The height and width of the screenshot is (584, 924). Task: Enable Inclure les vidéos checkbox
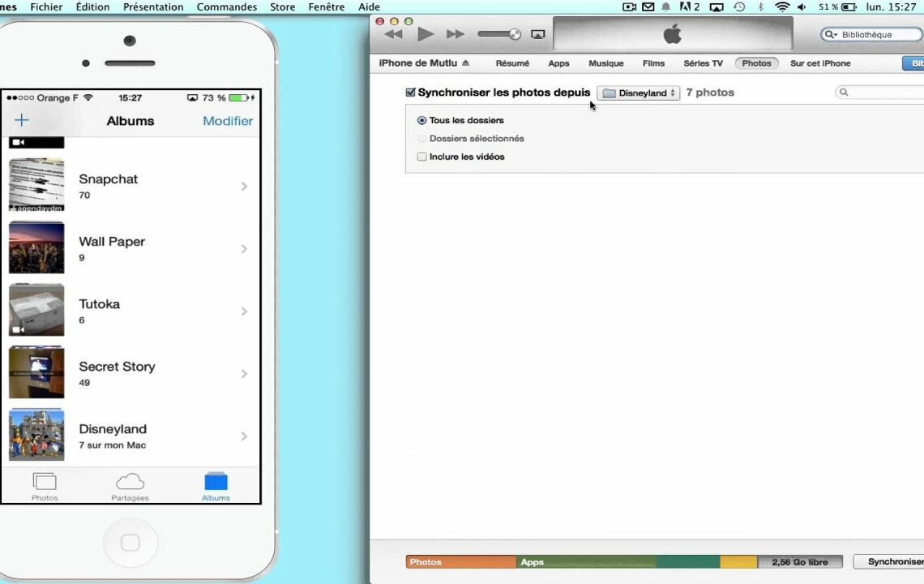421,157
